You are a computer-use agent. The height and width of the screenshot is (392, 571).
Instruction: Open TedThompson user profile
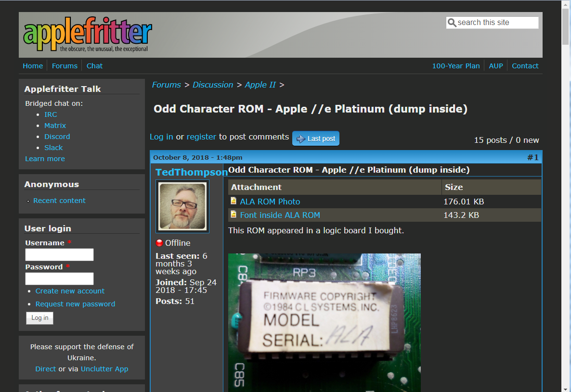[192, 172]
